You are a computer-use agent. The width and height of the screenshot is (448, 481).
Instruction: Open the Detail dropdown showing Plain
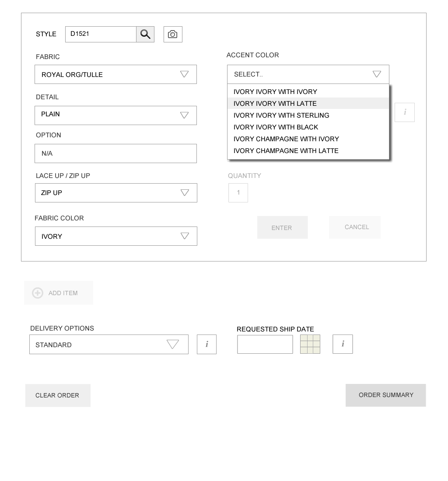click(115, 115)
